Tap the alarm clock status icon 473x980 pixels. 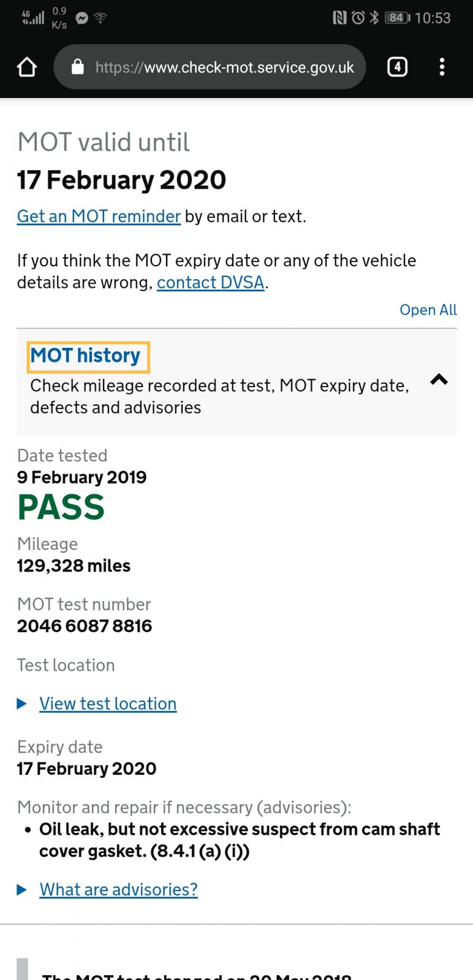[x=358, y=18]
